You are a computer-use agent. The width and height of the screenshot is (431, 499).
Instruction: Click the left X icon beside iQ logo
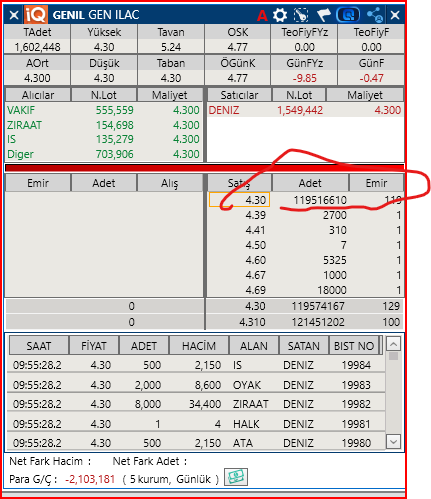(14, 15)
